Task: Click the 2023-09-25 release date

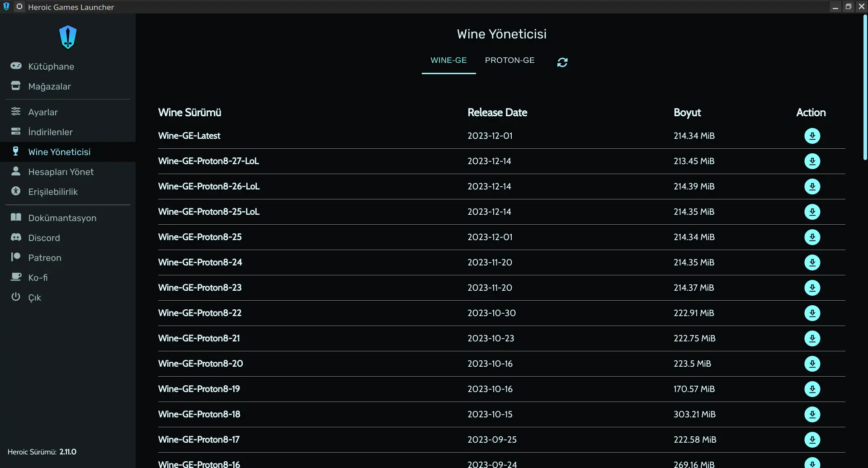Action: tap(492, 440)
